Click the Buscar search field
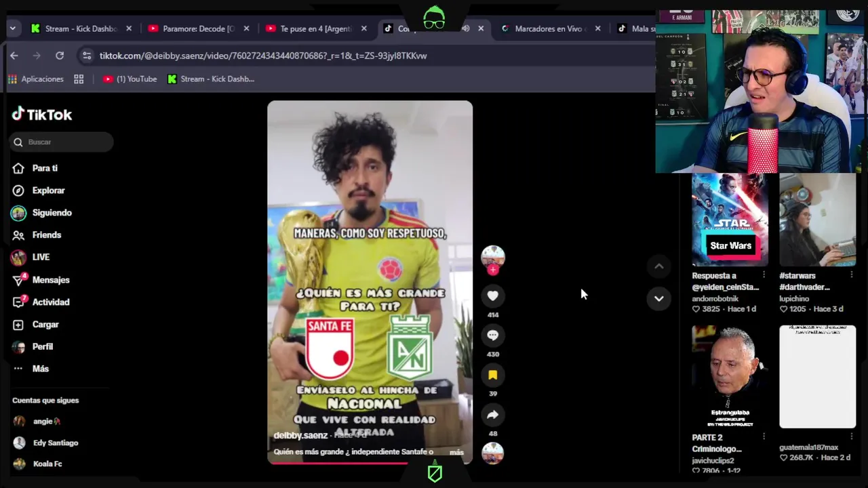The height and width of the screenshot is (488, 868). pyautogui.click(x=62, y=142)
